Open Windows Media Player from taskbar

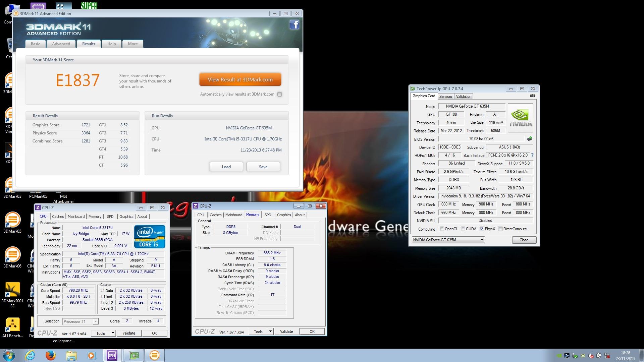92,355
